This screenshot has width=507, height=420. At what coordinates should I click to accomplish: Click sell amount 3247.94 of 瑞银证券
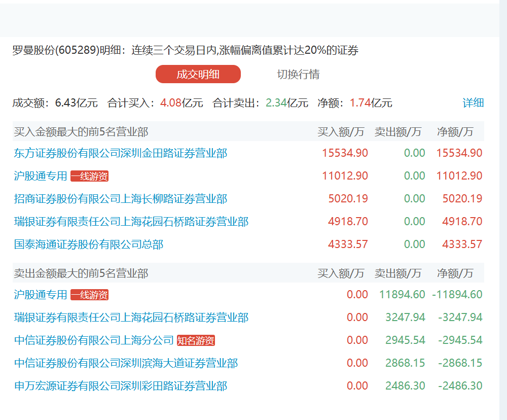405,318
